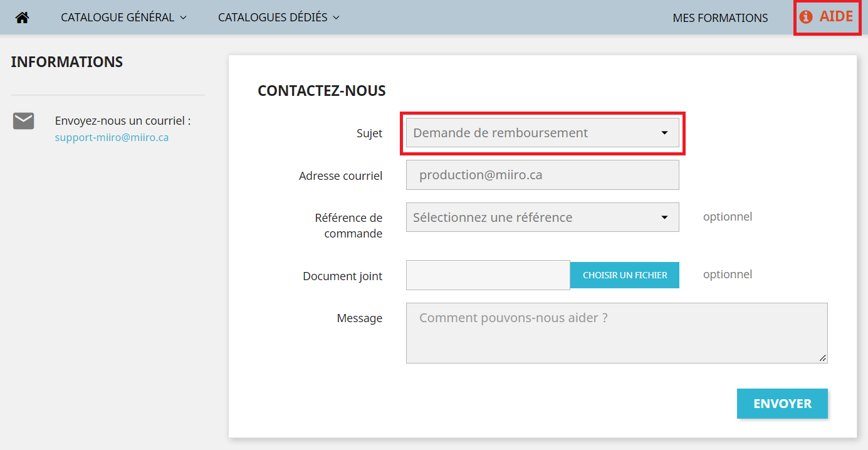Screen dimensions: 868x450
Task: Open the CATALOGUES DÉDIÉS menu
Action: click(x=279, y=18)
